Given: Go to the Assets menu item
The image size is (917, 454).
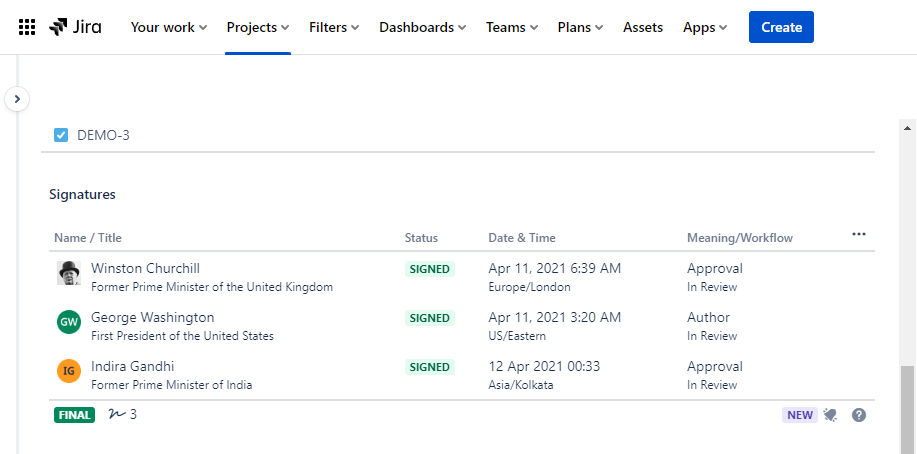Looking at the screenshot, I should click(x=643, y=27).
